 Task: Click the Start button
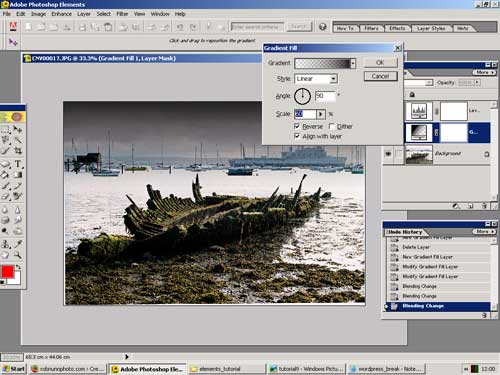tap(14, 369)
